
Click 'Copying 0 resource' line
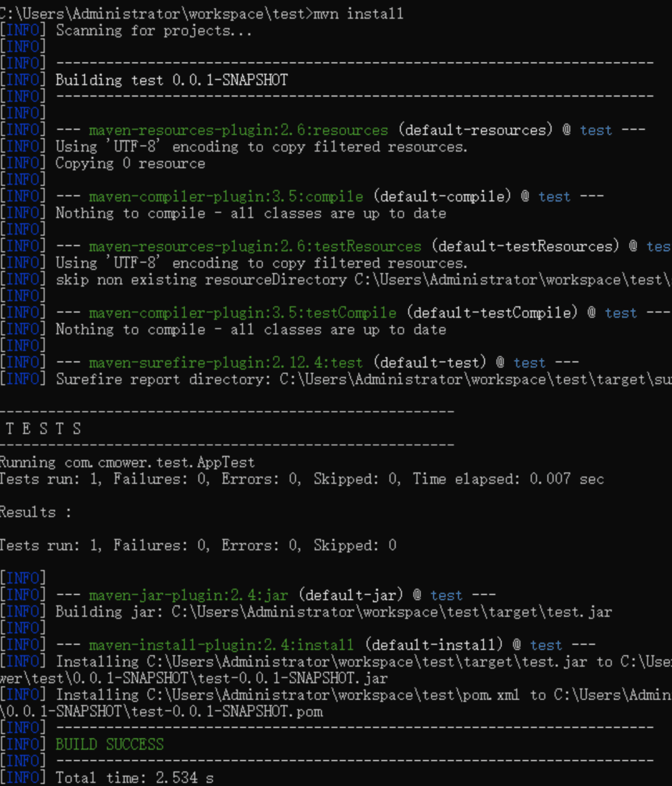click(131, 163)
